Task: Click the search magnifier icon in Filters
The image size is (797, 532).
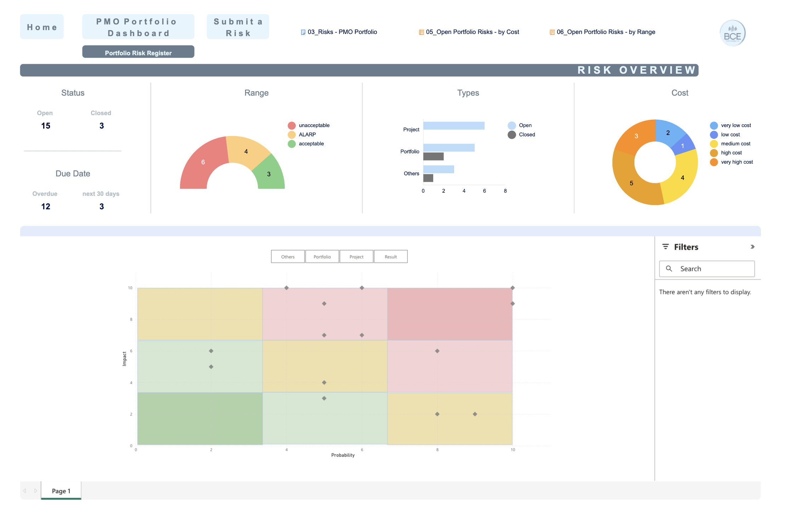Action: tap(669, 269)
